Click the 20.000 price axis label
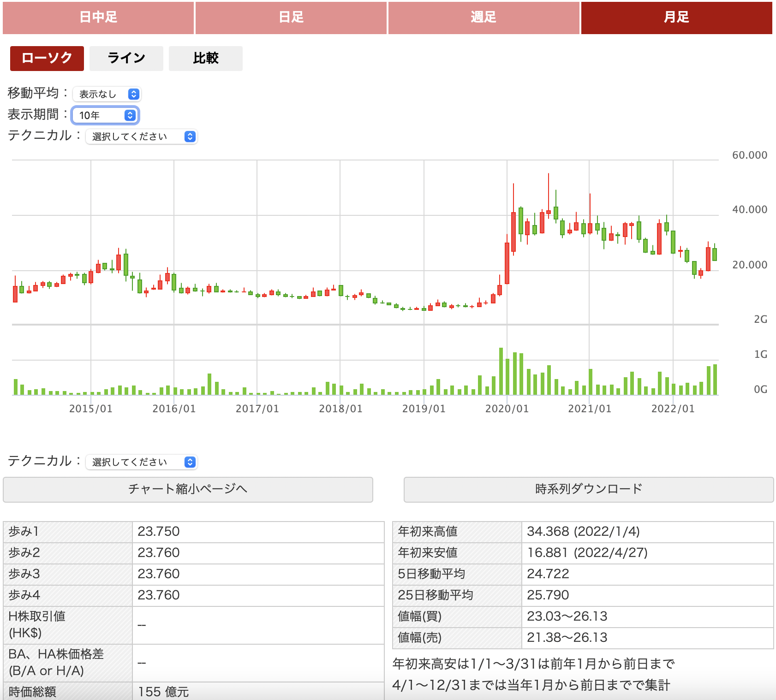This screenshot has width=776, height=700. click(x=750, y=265)
